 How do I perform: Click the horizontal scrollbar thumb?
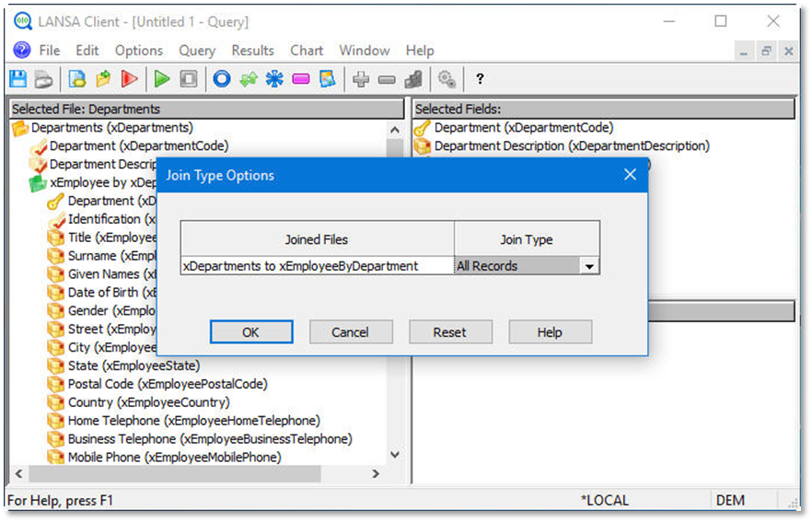click(x=175, y=474)
